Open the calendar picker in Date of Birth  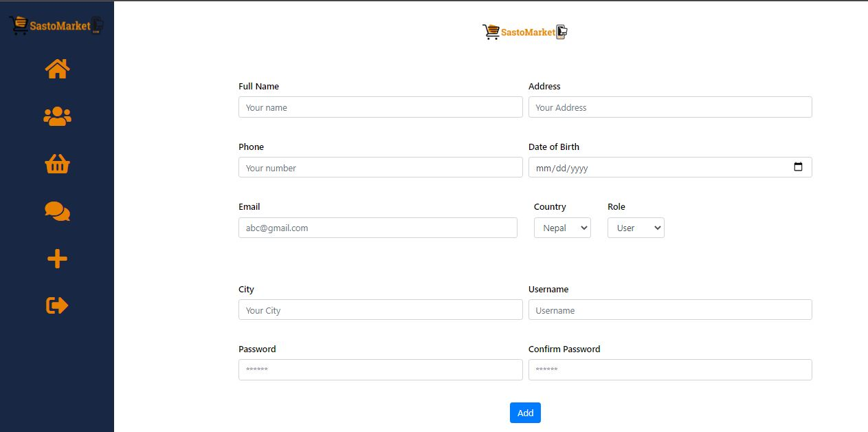click(798, 167)
